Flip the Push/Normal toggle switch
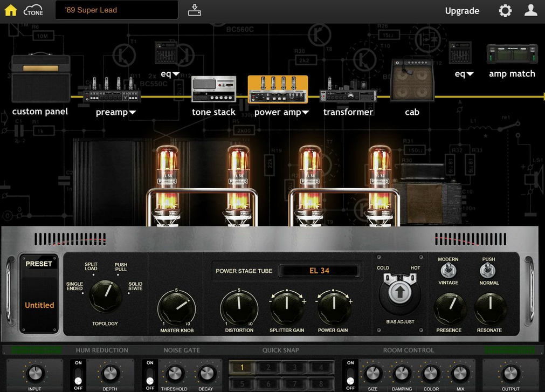Viewport: 545px width, 392px height. (x=488, y=270)
